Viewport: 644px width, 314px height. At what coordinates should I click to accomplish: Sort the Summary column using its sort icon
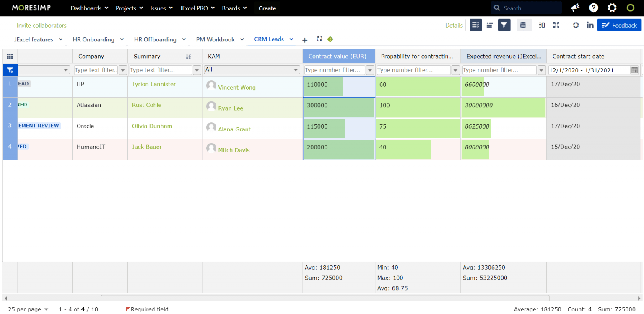pos(188,56)
